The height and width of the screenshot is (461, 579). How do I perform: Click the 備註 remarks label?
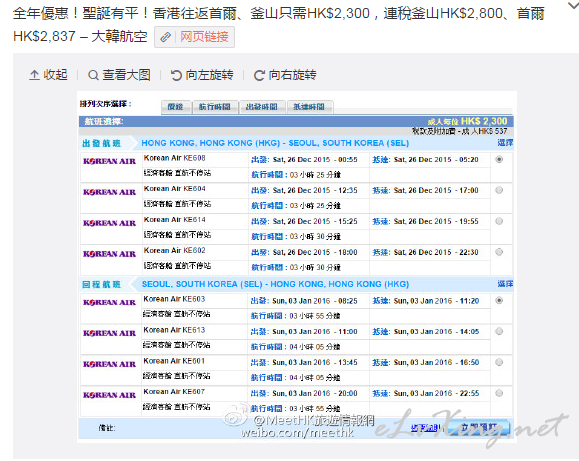[x=107, y=428]
